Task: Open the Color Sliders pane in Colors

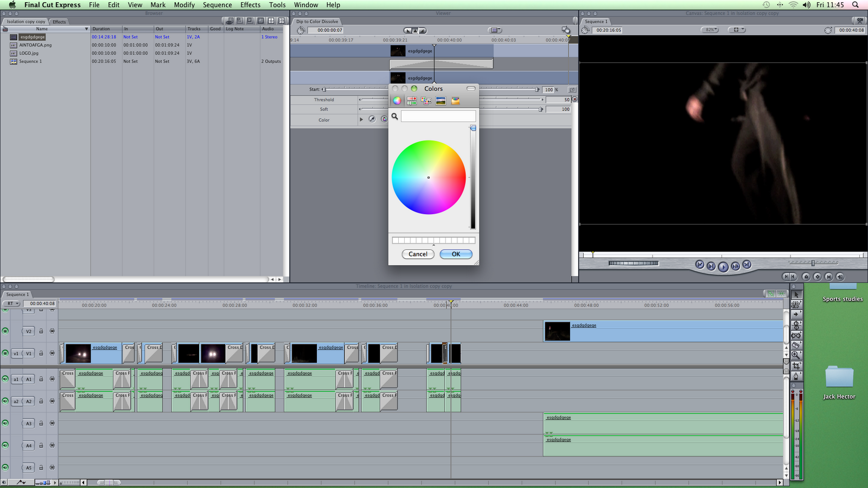Action: click(x=412, y=101)
